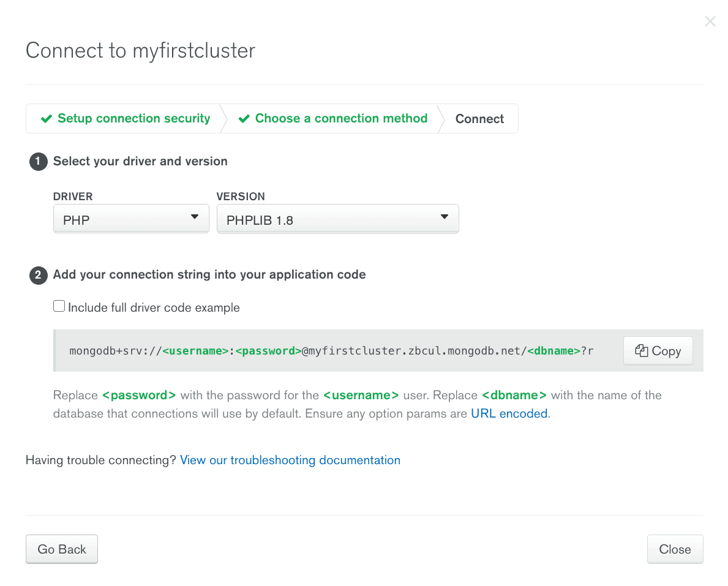Image resolution: width=728 pixels, height=586 pixels.
Task: Switch to Choose a connection method step
Action: [341, 119]
